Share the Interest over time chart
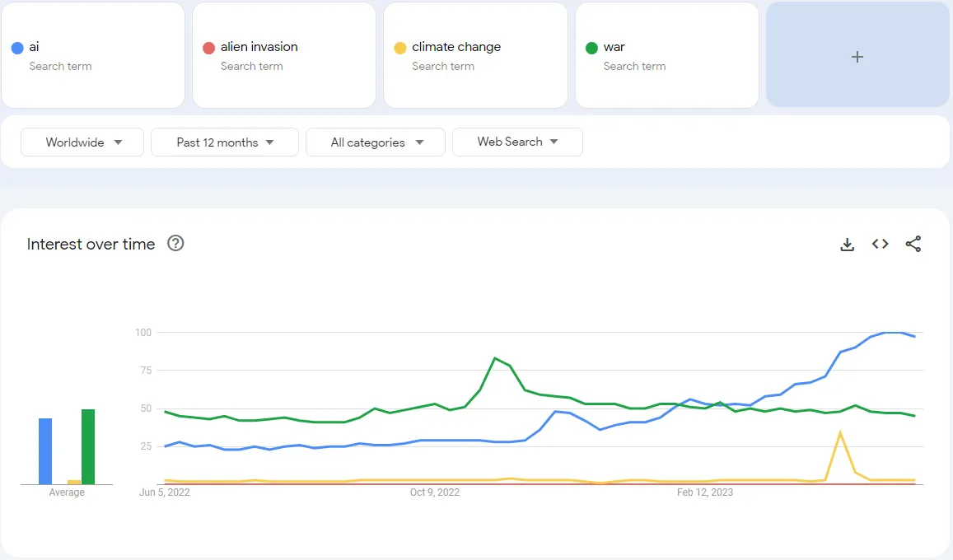The height and width of the screenshot is (560, 953). click(913, 244)
